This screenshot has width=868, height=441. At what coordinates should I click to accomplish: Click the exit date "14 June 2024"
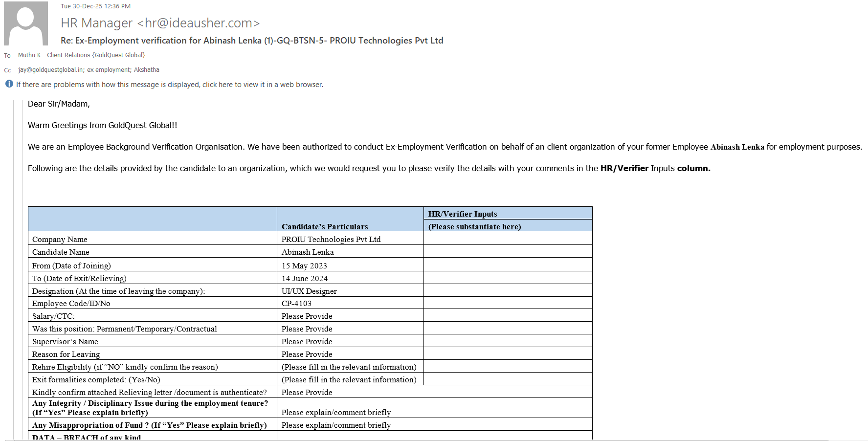[x=305, y=279]
